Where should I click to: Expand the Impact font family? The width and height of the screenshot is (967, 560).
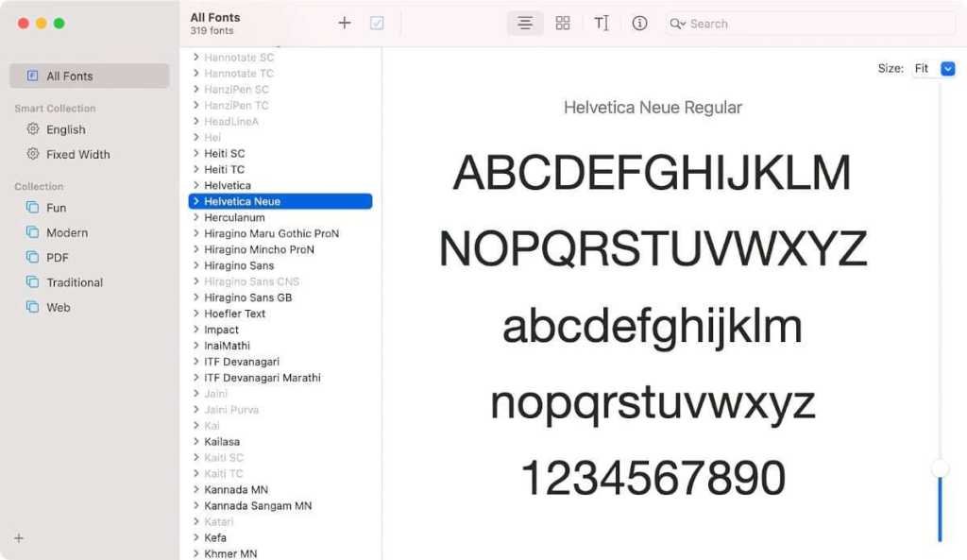click(x=196, y=330)
